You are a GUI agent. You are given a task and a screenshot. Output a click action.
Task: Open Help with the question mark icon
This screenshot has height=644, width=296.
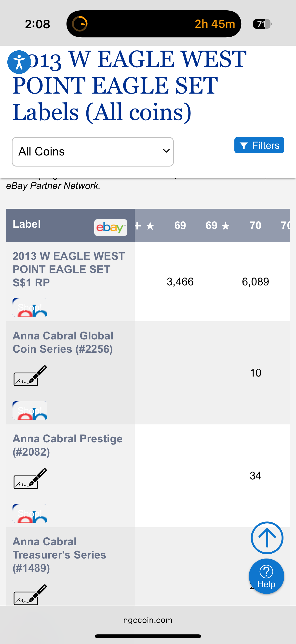pos(266,576)
